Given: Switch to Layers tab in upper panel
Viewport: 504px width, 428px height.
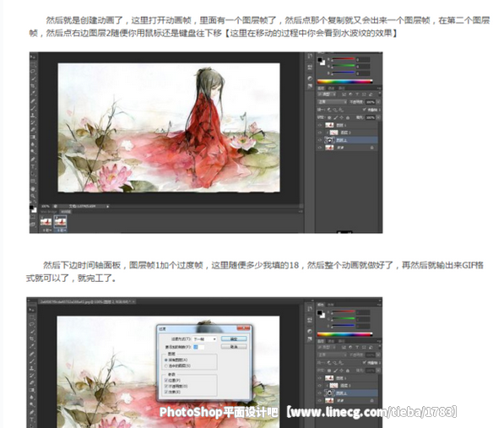Looking at the screenshot, I should (x=321, y=89).
